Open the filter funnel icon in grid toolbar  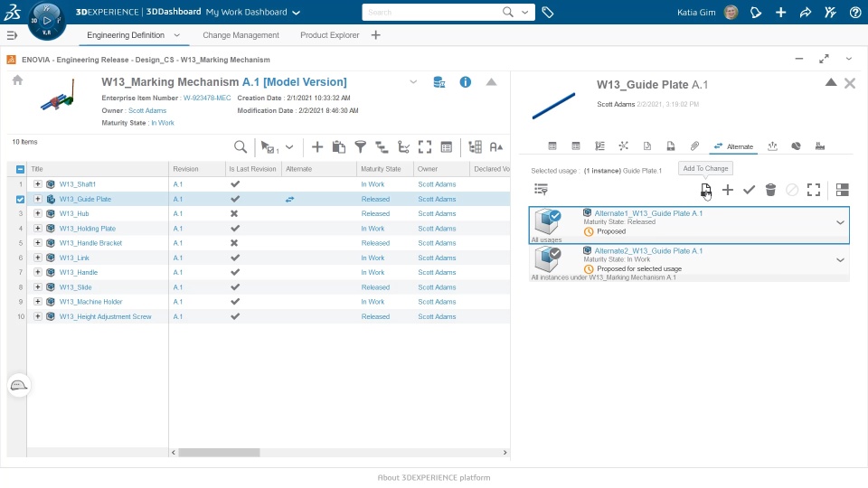[x=361, y=147]
